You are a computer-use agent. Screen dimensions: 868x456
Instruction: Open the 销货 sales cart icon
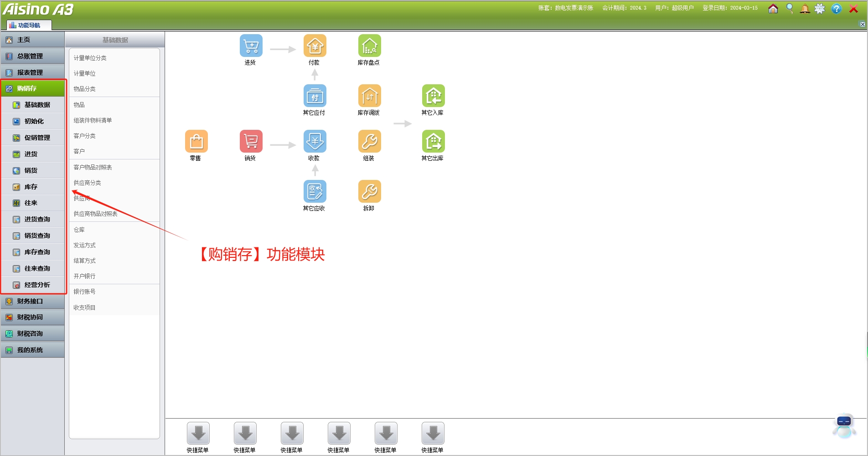(x=251, y=142)
